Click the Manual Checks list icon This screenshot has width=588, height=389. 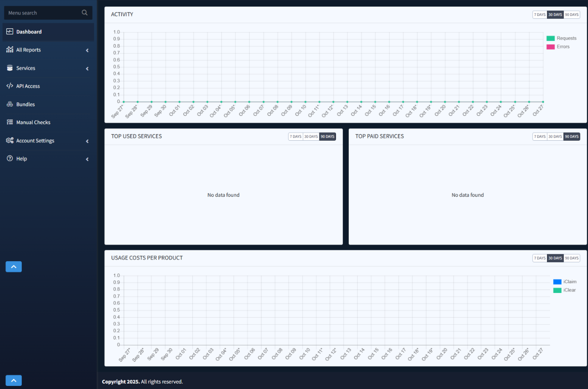(10, 122)
